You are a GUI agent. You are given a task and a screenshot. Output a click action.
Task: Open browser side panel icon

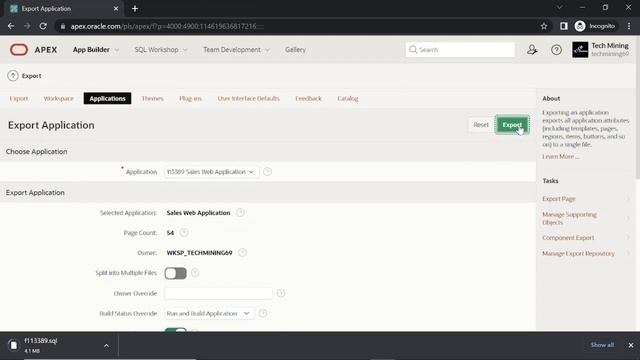click(x=564, y=26)
